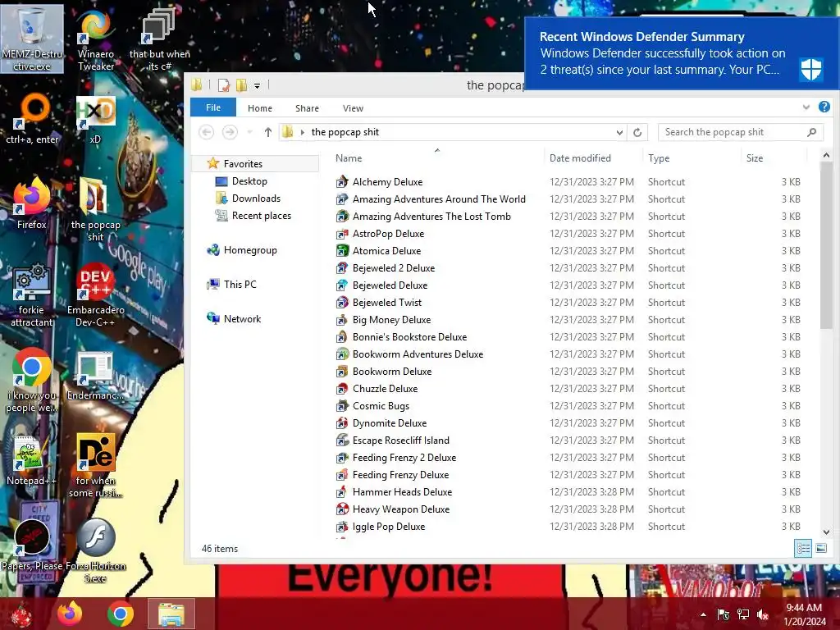Viewport: 840px width, 630px height.
Task: Select the 'forkie attractant' desktop shortcut
Action: (32, 294)
